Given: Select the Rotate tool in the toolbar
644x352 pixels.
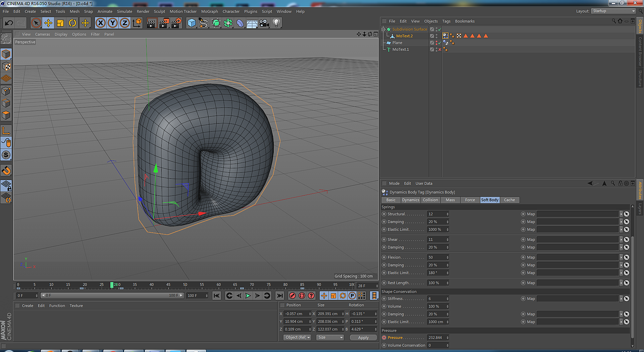Looking at the screenshot, I should [x=72, y=23].
